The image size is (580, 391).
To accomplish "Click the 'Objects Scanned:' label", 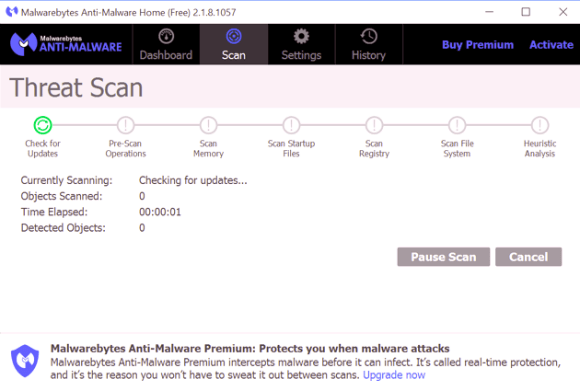I will [61, 196].
